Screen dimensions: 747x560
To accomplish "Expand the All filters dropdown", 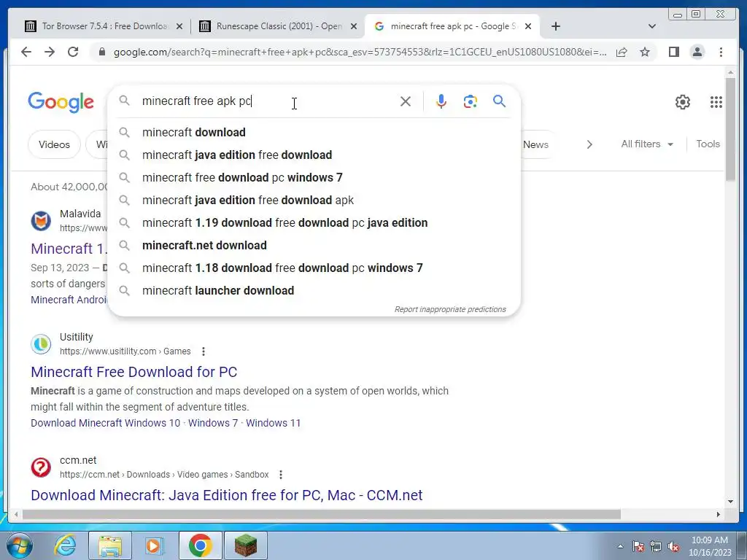I will [646, 144].
